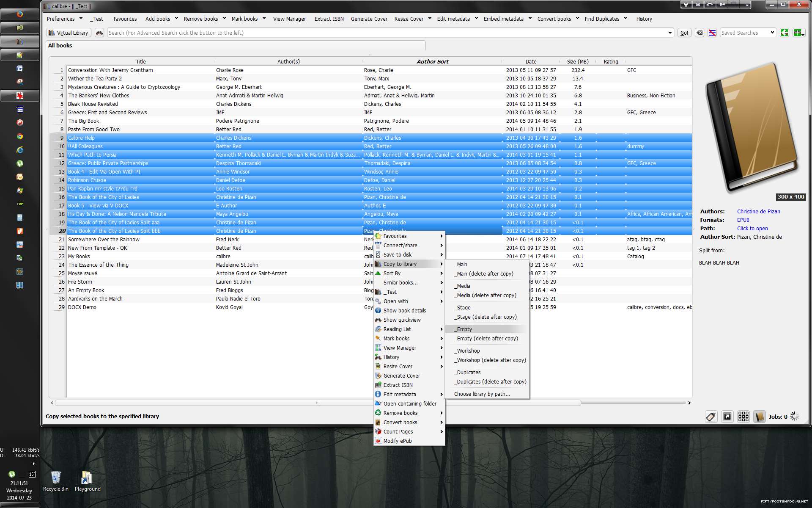This screenshot has width=812, height=508.
Task: Click the Count Pages icon
Action: tap(378, 431)
